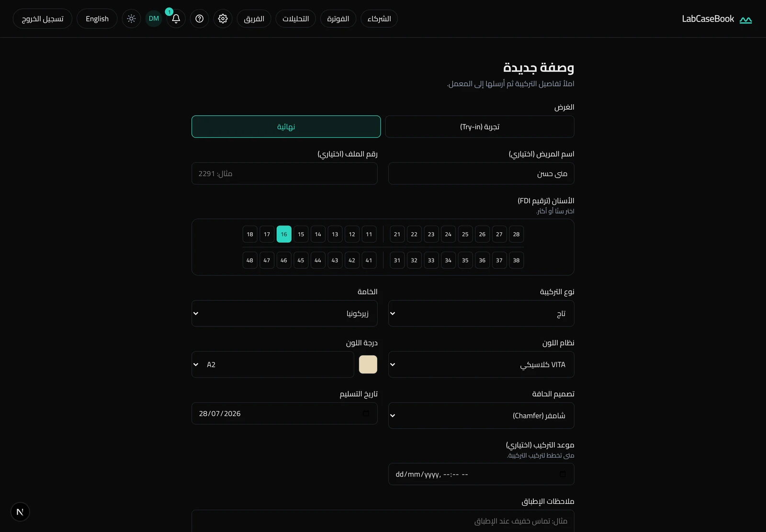Select tooth 32
This screenshot has height=532, width=766.
coord(414,260)
